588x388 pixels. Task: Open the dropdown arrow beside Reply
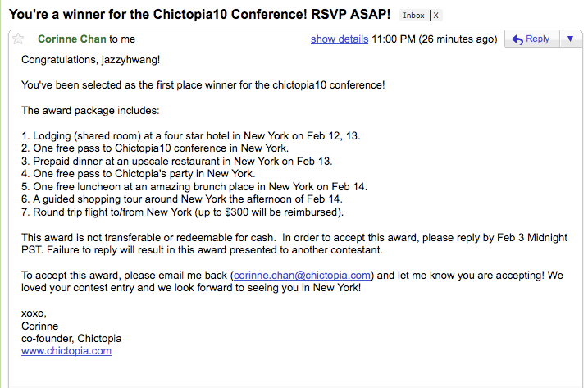(571, 39)
